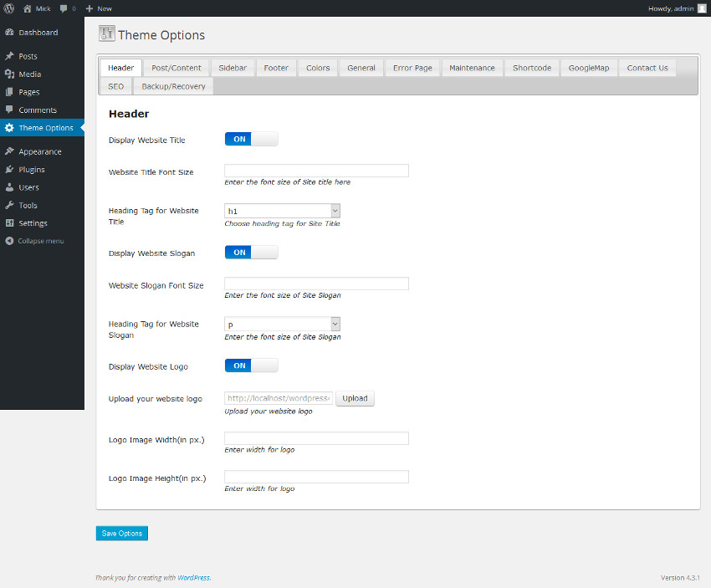Click the Tools wrench icon
The image size is (711, 588).
pos(9,206)
